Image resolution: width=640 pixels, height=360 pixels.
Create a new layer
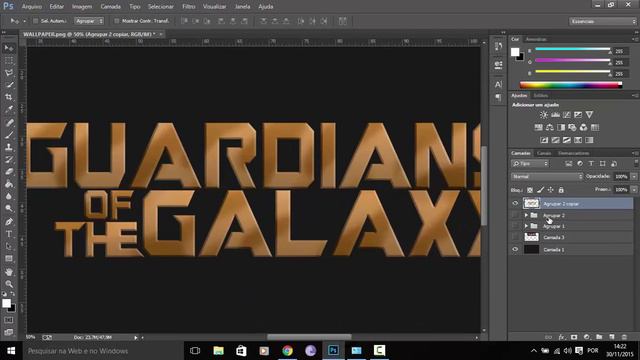pyautogui.click(x=611, y=337)
